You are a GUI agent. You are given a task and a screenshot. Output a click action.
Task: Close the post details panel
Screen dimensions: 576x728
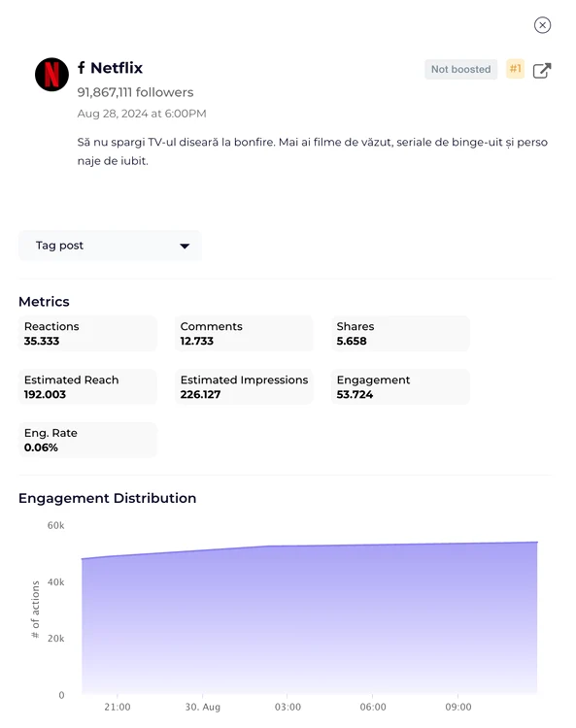click(542, 25)
